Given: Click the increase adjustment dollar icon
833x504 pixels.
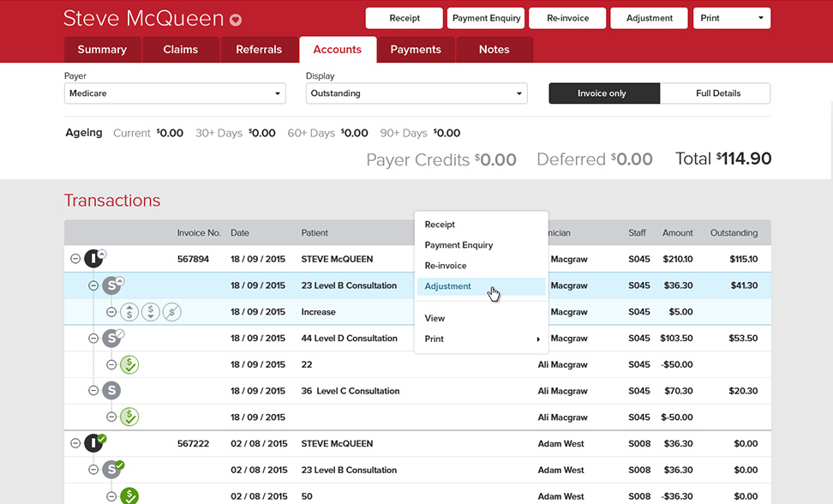Looking at the screenshot, I should coord(129,312).
